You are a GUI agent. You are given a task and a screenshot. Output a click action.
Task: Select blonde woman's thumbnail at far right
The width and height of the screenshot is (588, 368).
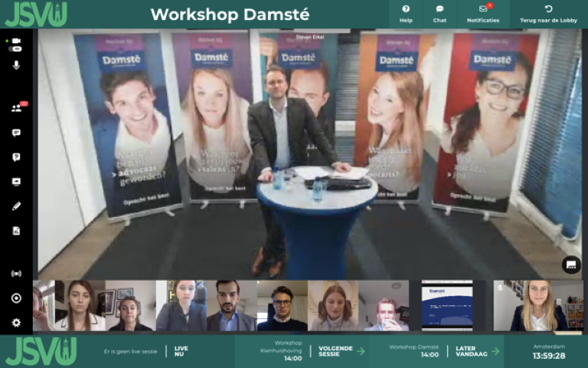pyautogui.click(x=538, y=305)
